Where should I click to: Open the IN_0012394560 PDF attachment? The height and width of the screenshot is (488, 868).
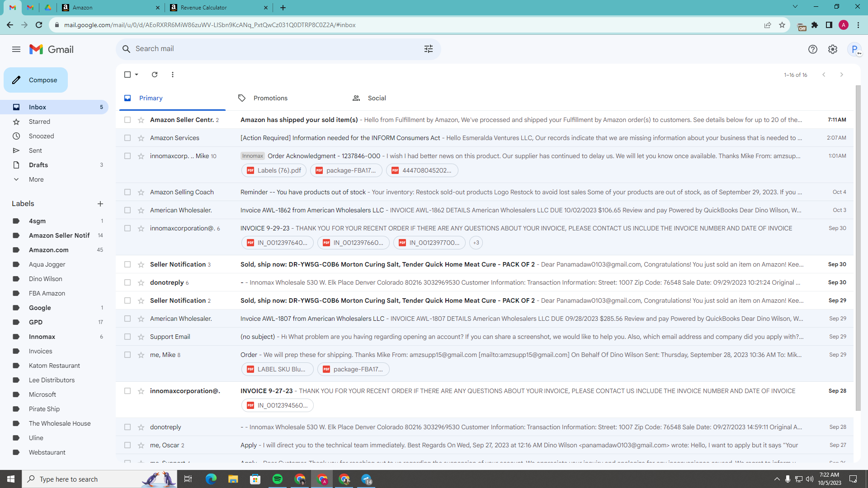[277, 405]
